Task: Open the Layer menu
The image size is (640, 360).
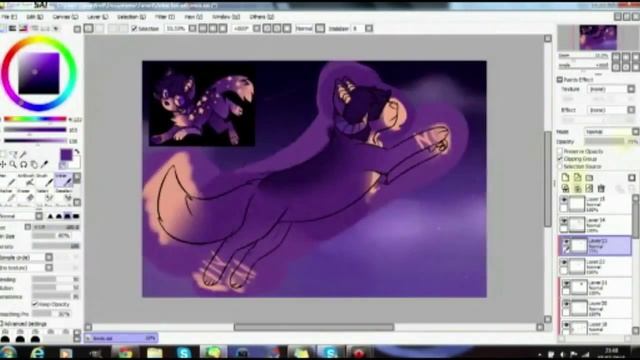Action: point(97,17)
